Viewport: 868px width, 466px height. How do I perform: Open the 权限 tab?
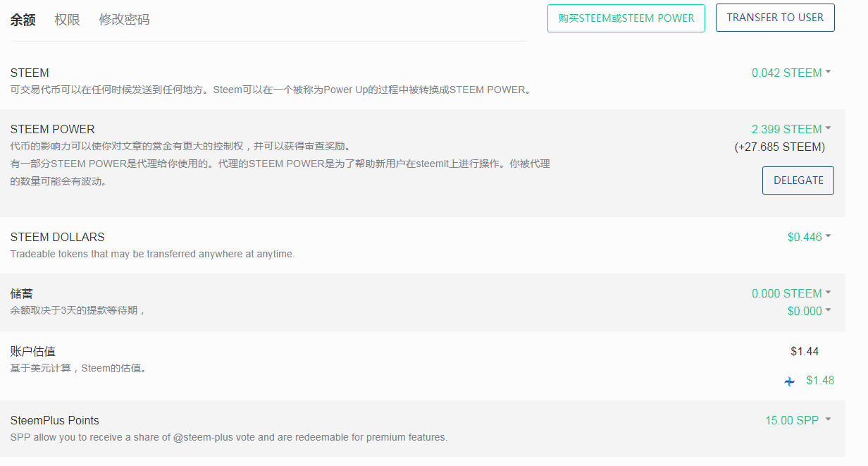pos(67,20)
